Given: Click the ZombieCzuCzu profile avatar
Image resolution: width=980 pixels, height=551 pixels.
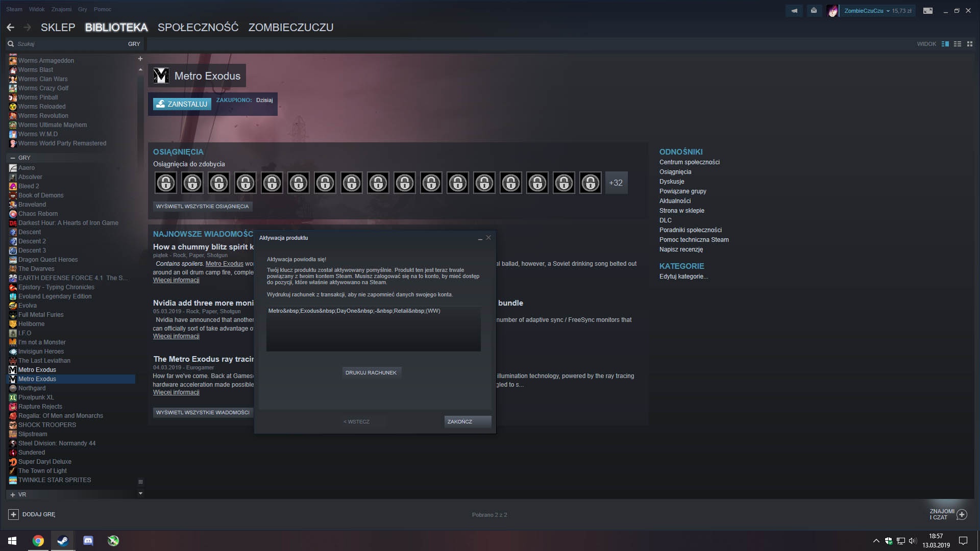Looking at the screenshot, I should click(x=832, y=11).
